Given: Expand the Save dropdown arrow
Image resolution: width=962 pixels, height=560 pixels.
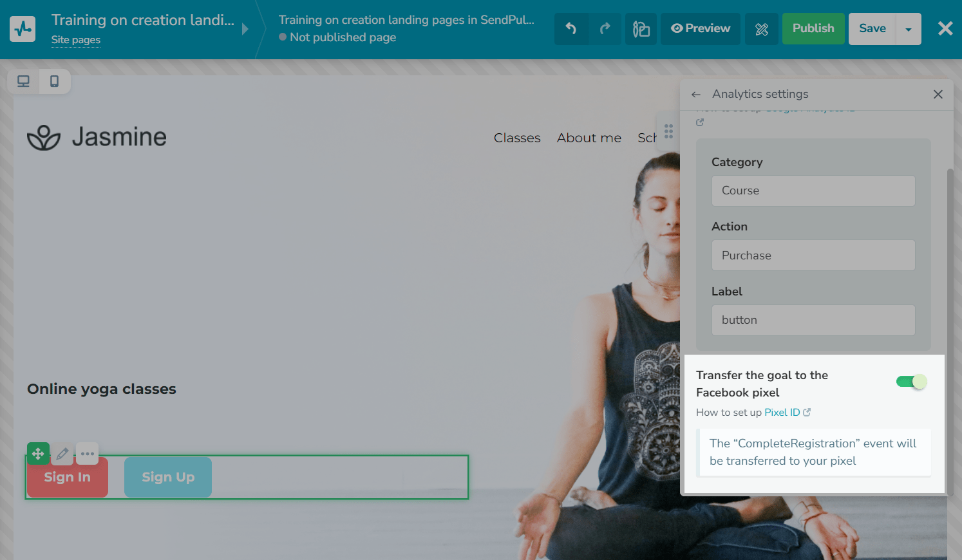Looking at the screenshot, I should click(x=908, y=29).
